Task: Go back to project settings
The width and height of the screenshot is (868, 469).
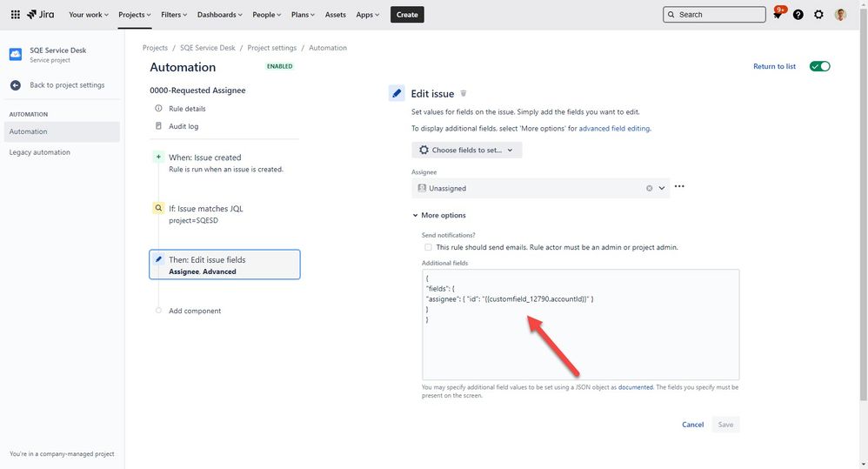Action: pyautogui.click(x=67, y=85)
